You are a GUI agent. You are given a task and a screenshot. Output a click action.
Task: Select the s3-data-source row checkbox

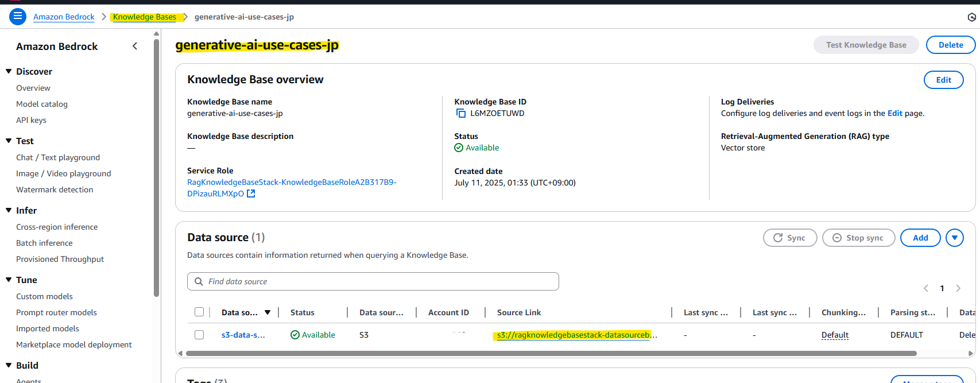click(x=199, y=335)
